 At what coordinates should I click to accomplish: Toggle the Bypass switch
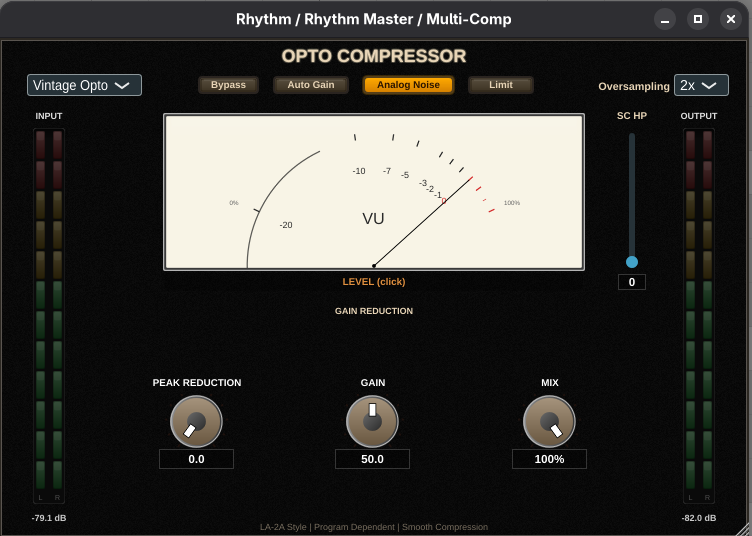pos(228,85)
